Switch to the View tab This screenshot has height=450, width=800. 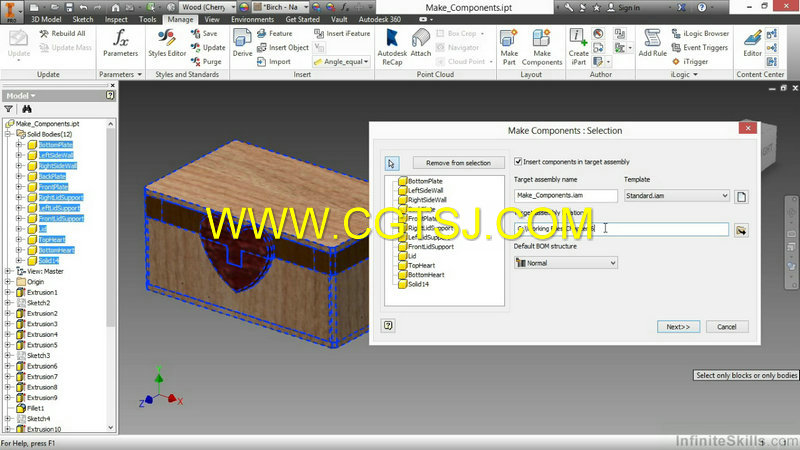(212, 19)
